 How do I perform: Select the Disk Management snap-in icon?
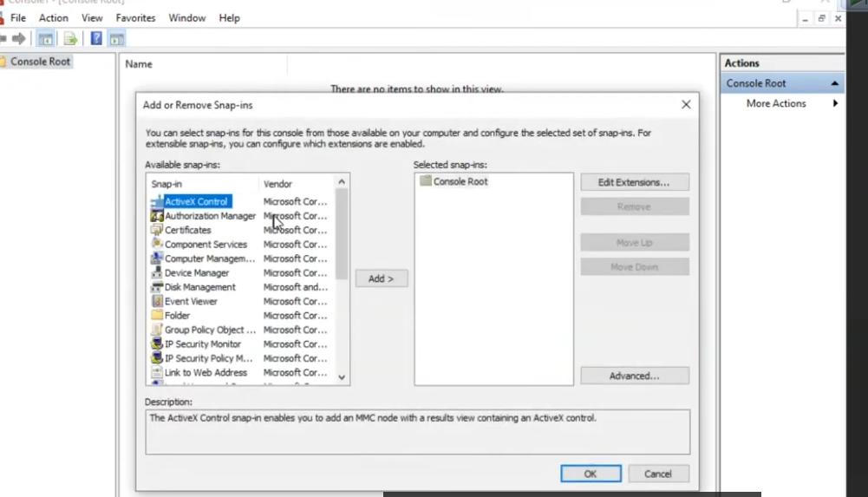pos(157,287)
